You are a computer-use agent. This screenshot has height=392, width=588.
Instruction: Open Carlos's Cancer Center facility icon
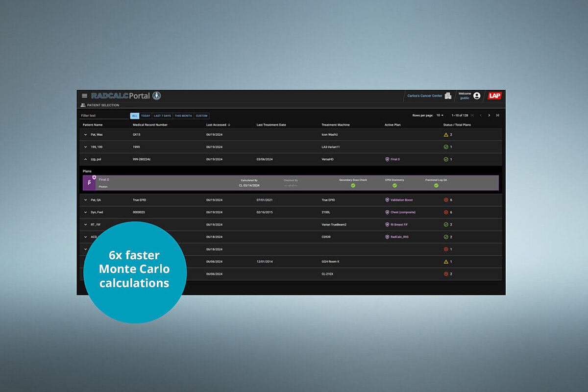point(448,96)
